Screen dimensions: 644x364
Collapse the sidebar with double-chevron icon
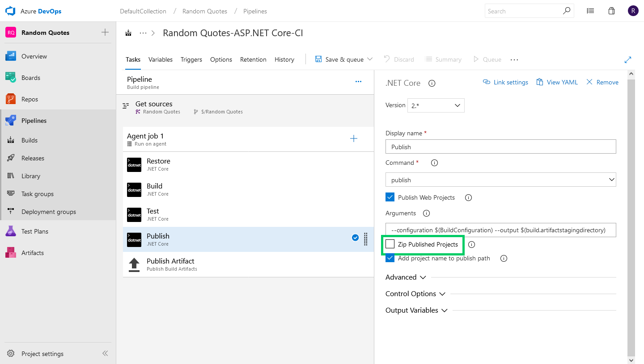coord(105,353)
